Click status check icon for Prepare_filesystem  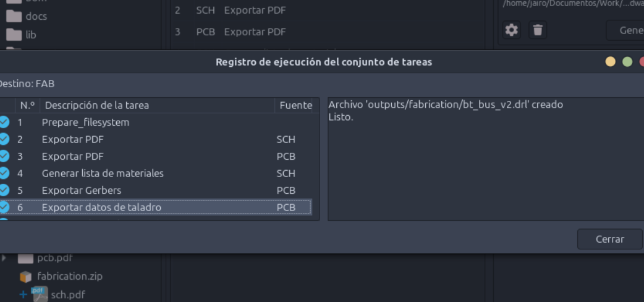click(x=4, y=122)
